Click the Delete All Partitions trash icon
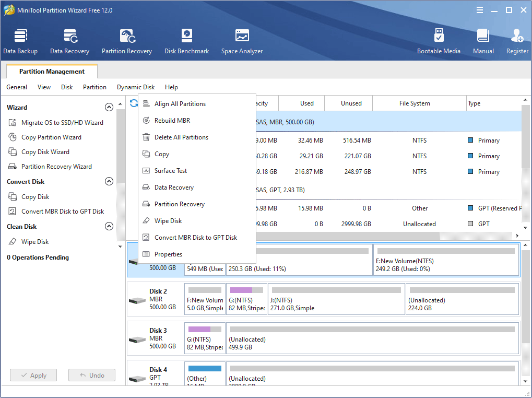532x398 pixels. (146, 137)
